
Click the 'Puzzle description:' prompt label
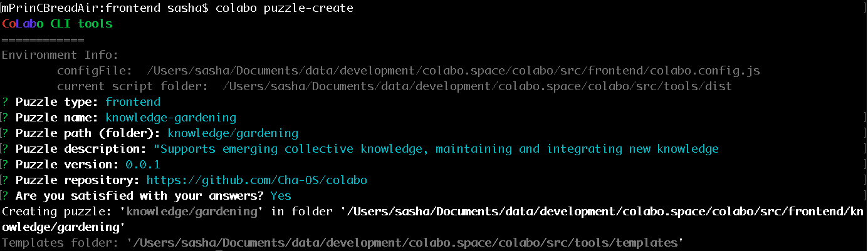click(x=81, y=149)
